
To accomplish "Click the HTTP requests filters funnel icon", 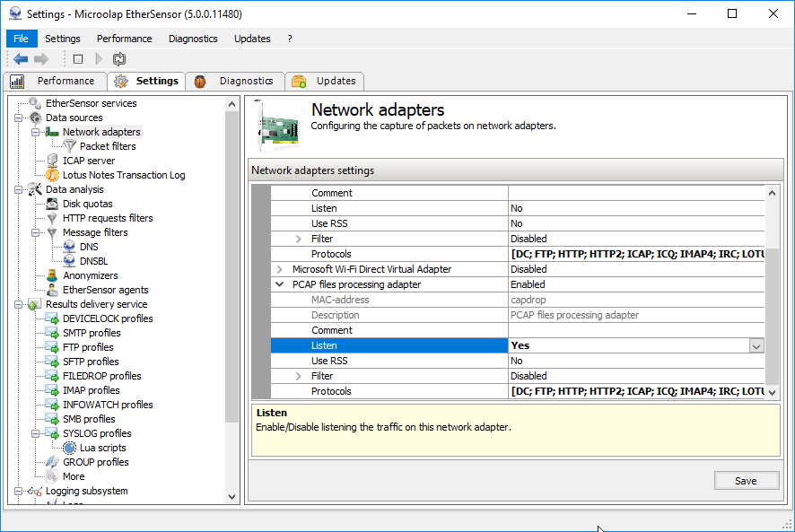I will 52,218.
